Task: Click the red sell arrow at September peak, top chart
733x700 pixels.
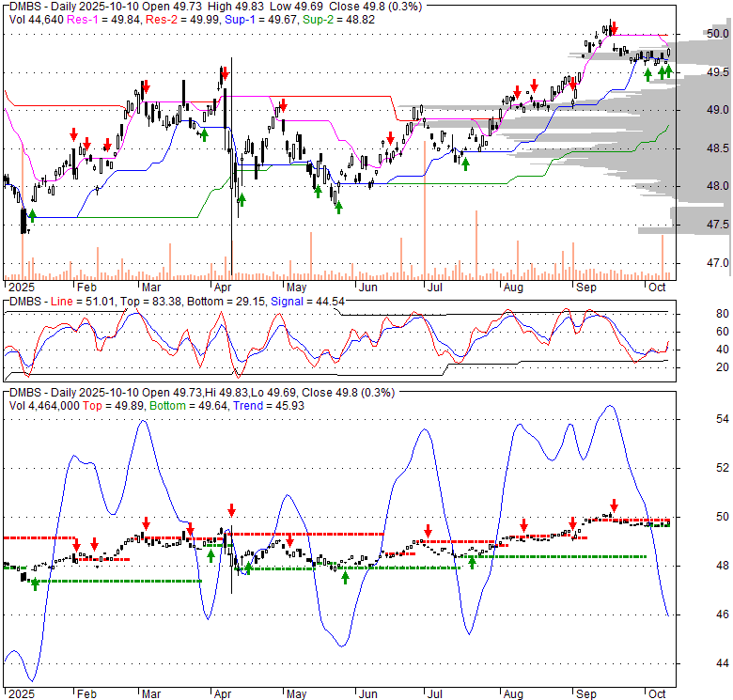Action: pos(613,25)
